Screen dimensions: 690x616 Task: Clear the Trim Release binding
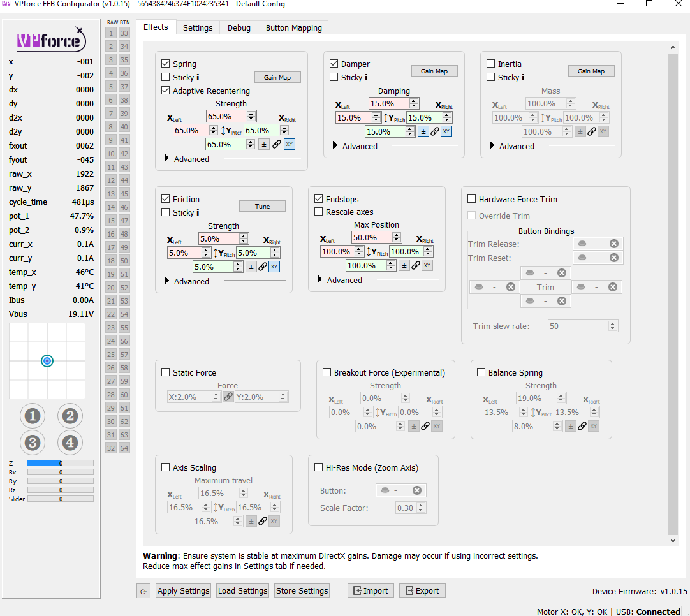tap(614, 244)
